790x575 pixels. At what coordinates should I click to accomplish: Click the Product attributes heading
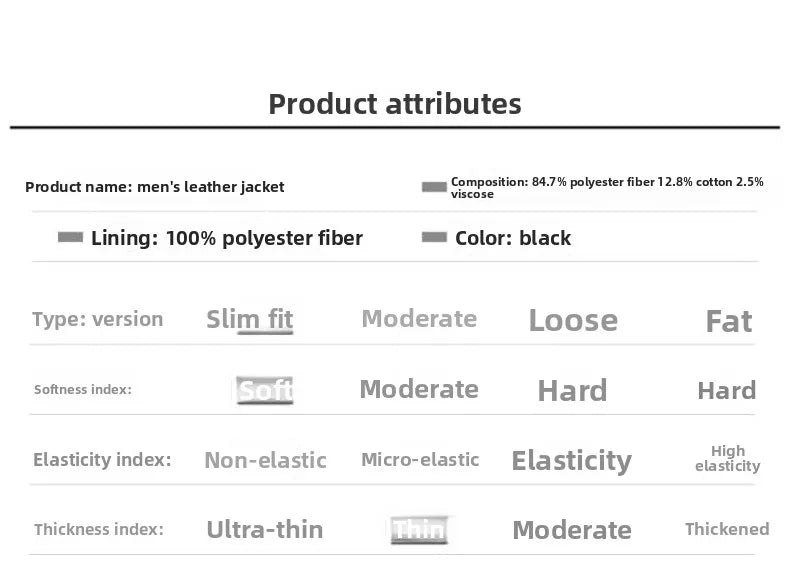coord(395,103)
